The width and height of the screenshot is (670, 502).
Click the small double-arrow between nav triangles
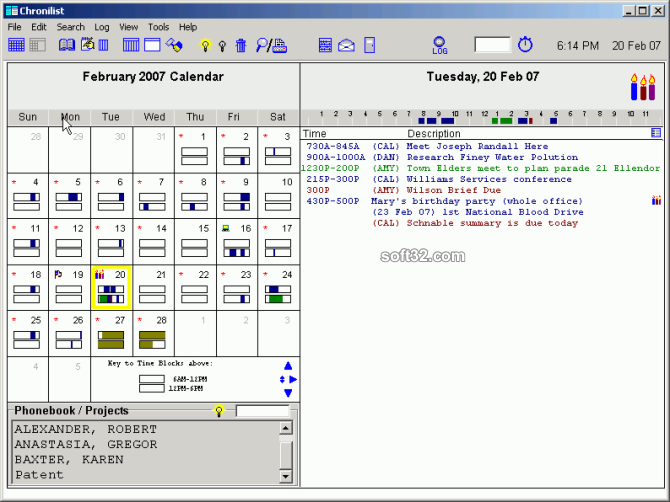tap(282, 379)
